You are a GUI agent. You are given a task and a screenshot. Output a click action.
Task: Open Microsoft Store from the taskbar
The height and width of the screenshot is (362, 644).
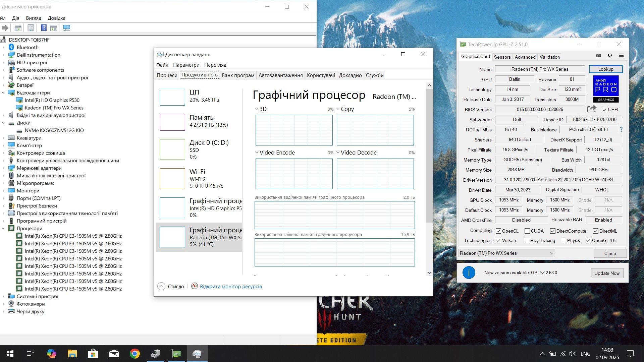click(93, 354)
